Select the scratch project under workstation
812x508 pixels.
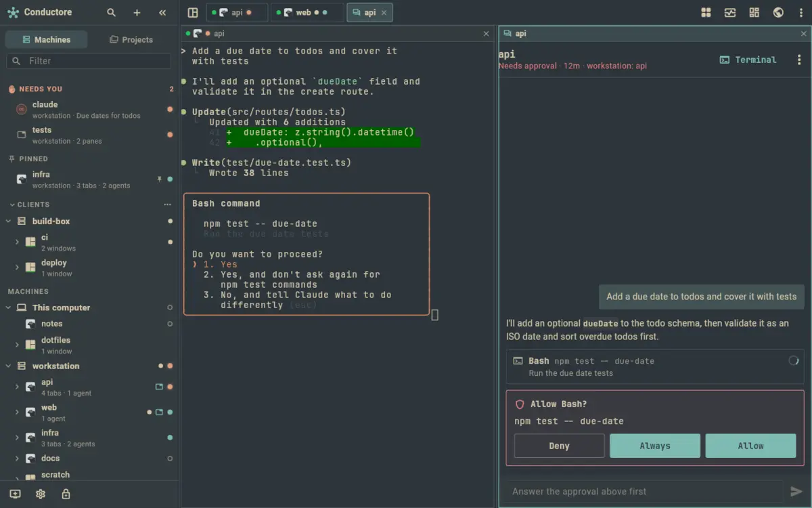(x=89, y=475)
